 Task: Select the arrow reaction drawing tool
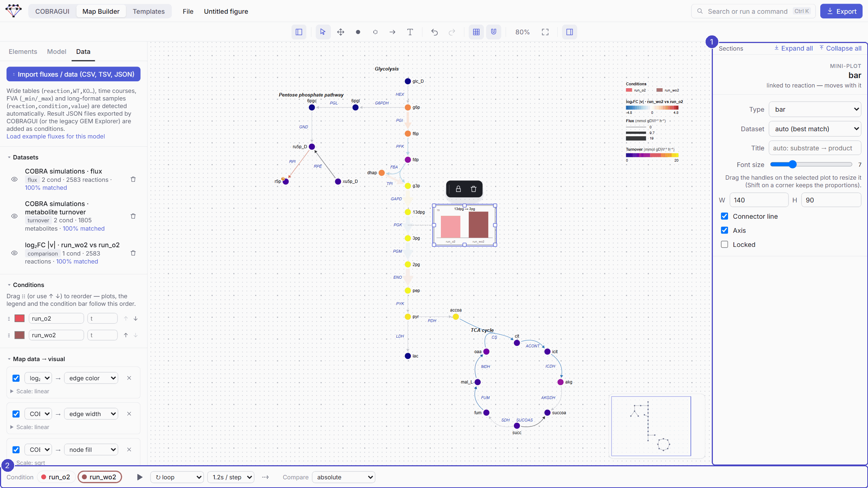pos(392,32)
